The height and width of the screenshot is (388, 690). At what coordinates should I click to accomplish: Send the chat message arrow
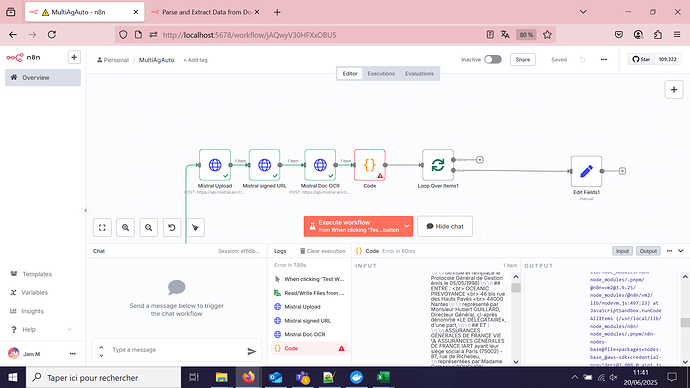point(251,351)
